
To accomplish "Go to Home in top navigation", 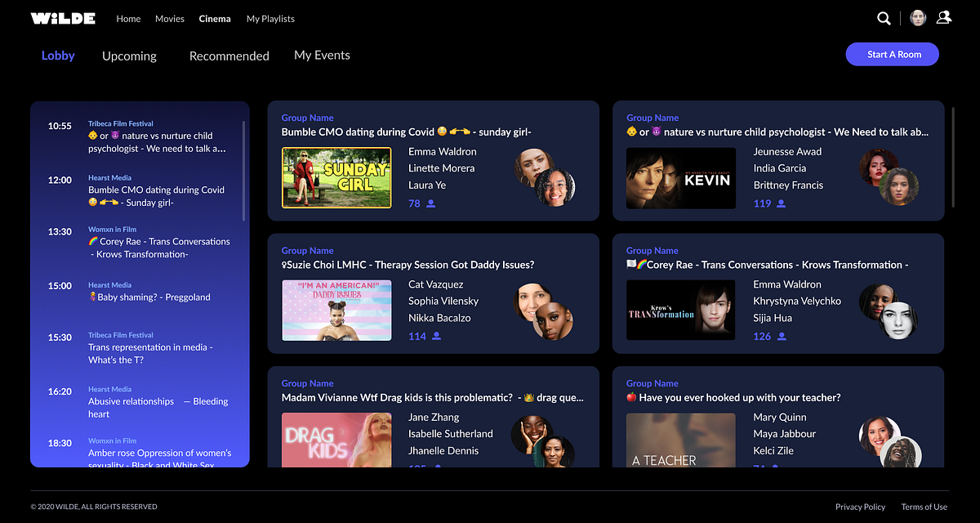I will click(128, 18).
